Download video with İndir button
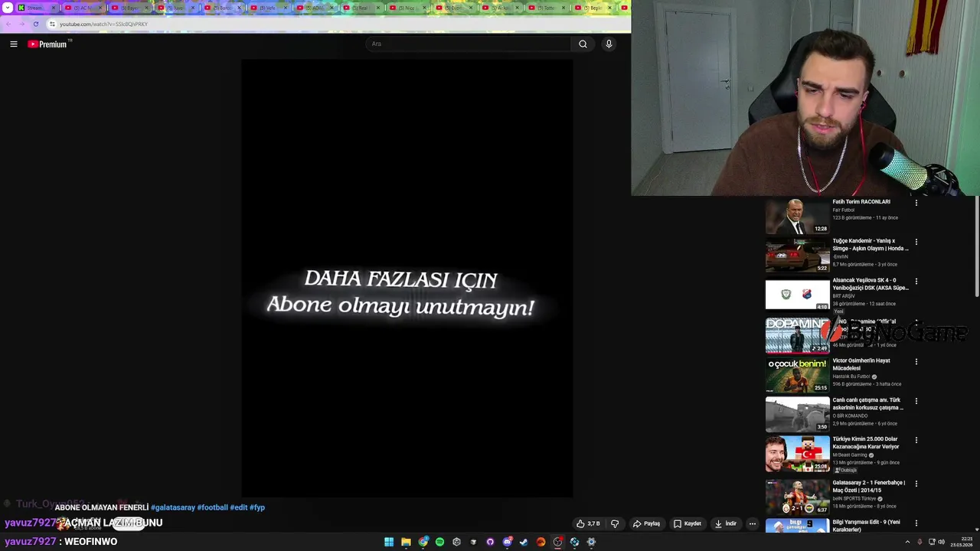 coord(726,523)
